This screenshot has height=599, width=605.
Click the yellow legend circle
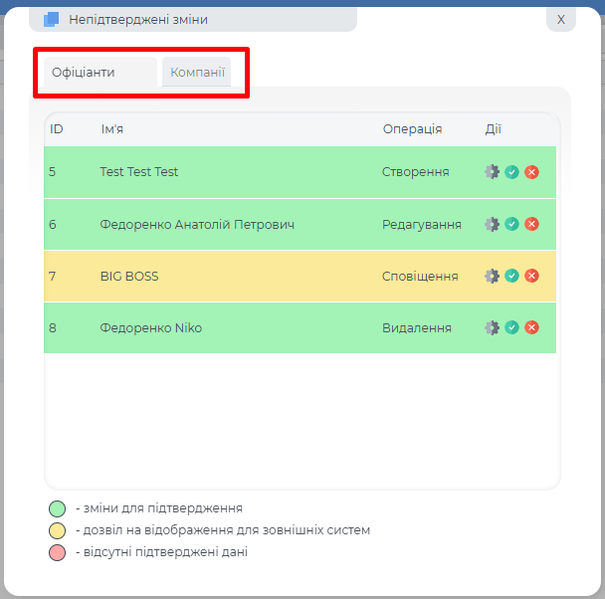click(x=57, y=530)
